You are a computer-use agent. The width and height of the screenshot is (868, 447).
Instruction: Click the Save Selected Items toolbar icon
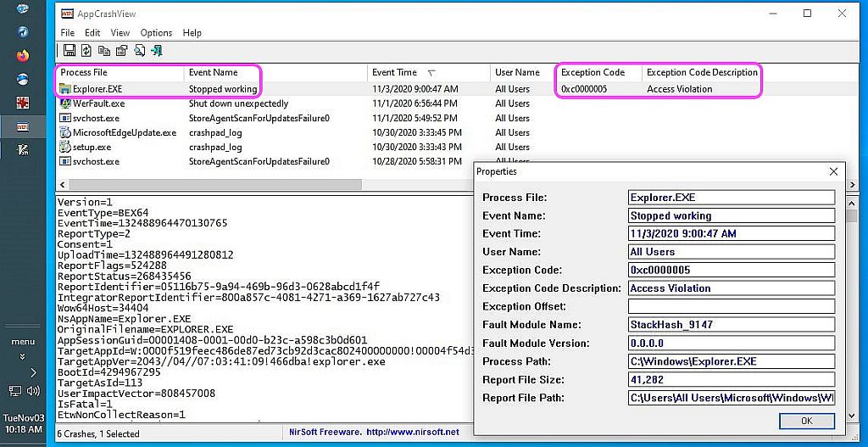(70, 50)
